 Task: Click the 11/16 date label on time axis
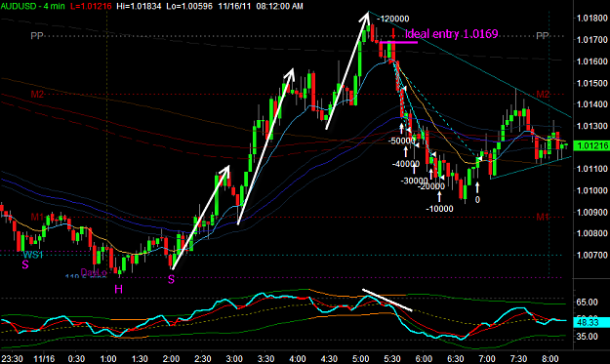44,358
